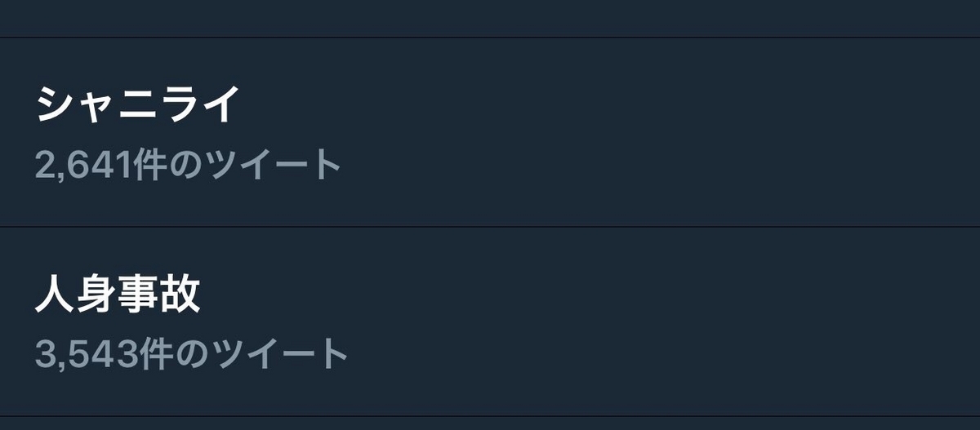Select the シャニライ trend title text

[138, 104]
